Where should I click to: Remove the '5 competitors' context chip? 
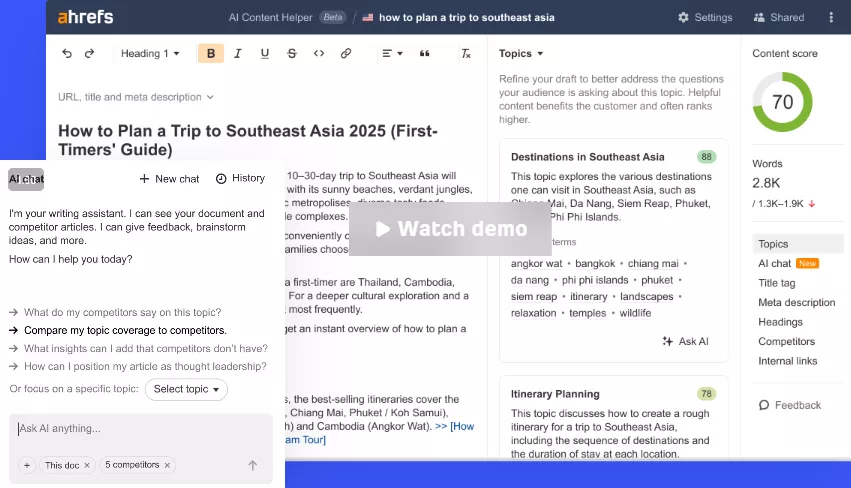point(168,465)
